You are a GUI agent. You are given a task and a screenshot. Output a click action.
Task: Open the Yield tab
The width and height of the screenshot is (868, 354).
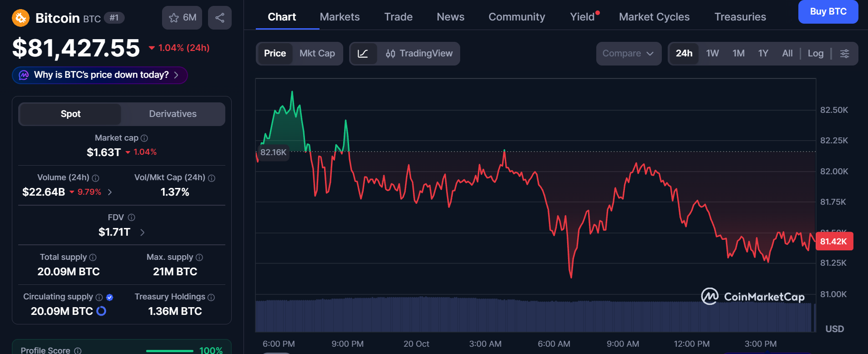[583, 17]
